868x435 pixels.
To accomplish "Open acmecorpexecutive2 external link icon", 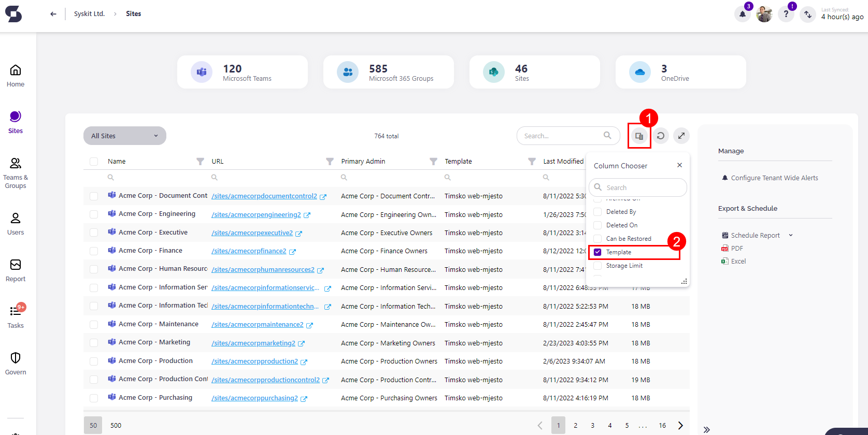I will point(298,234).
